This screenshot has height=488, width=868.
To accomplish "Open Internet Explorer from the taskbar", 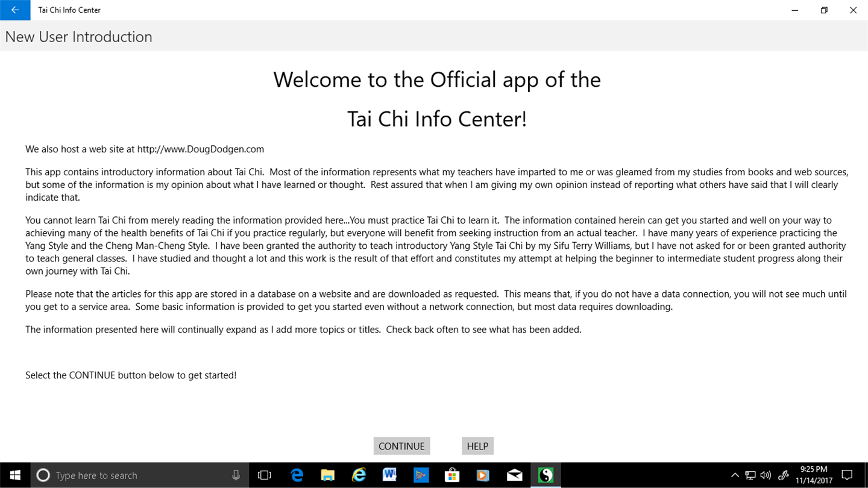I will [359, 475].
